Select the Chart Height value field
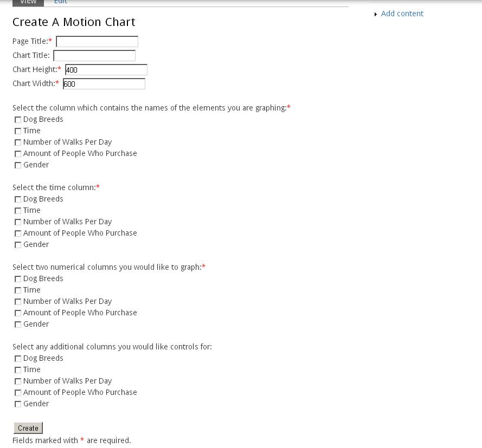 [106, 69]
